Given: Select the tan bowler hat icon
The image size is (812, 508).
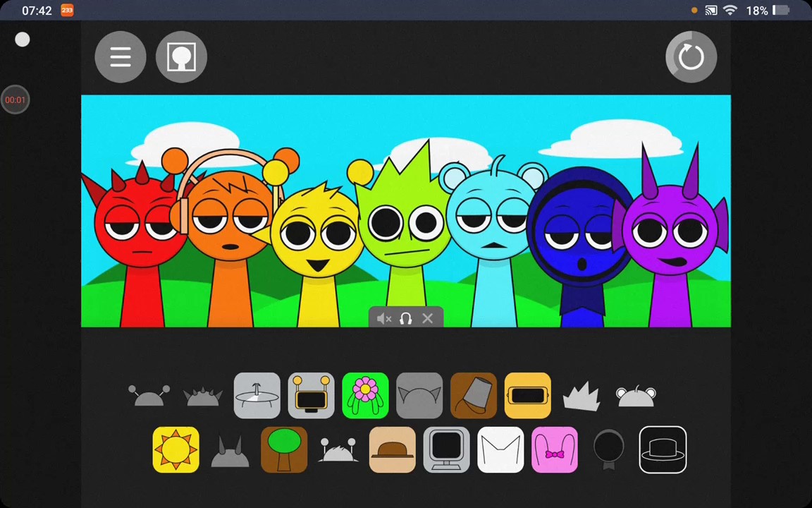Looking at the screenshot, I should pyautogui.click(x=393, y=450).
